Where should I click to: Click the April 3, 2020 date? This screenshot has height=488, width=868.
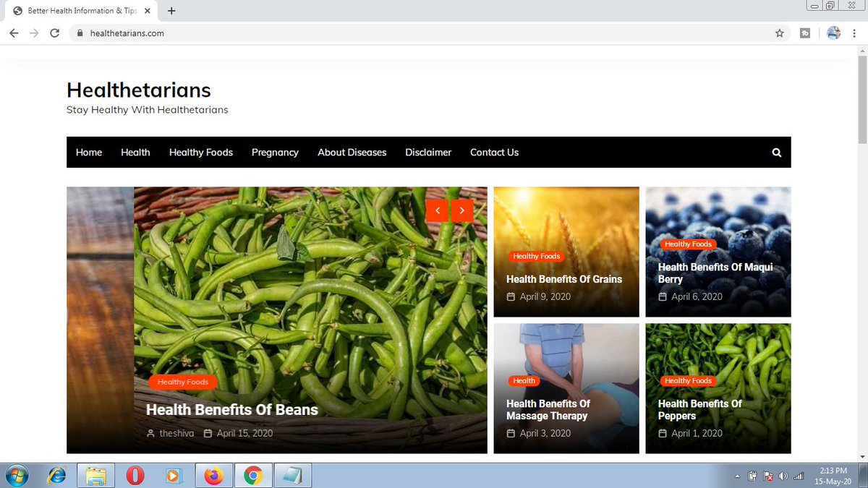click(545, 433)
